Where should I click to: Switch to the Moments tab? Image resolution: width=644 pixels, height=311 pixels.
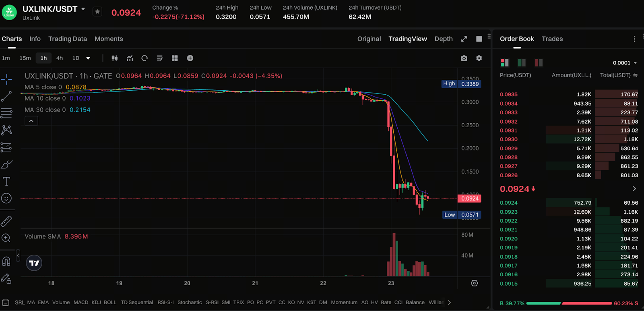[x=109, y=39]
